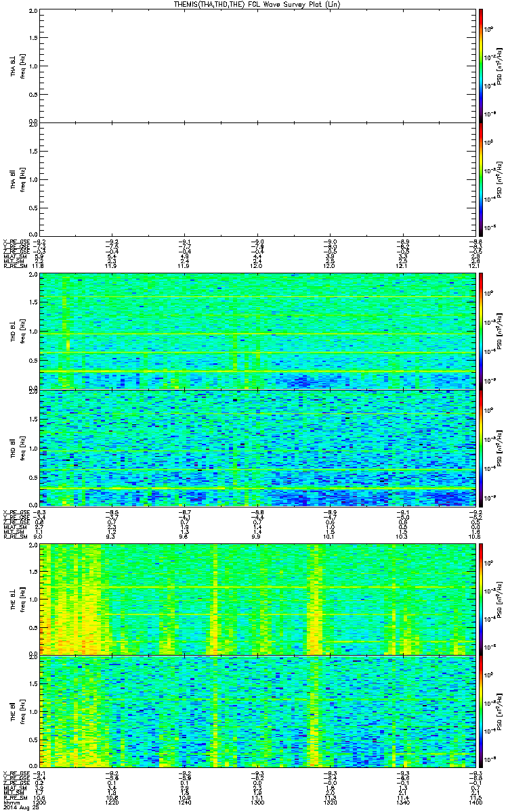
Task: Click the PSD color bar beside THA B-parallel
Action: pos(480,179)
